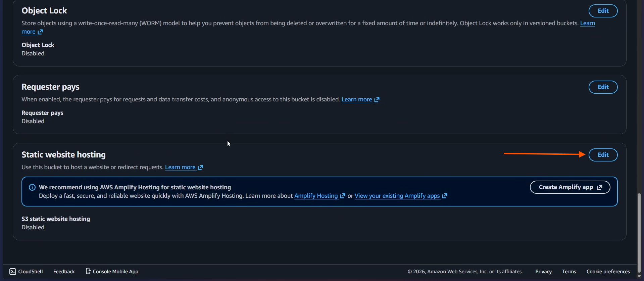This screenshot has height=281, width=644.
Task: Click the vertical scrollbar thumb
Action: [x=639, y=232]
